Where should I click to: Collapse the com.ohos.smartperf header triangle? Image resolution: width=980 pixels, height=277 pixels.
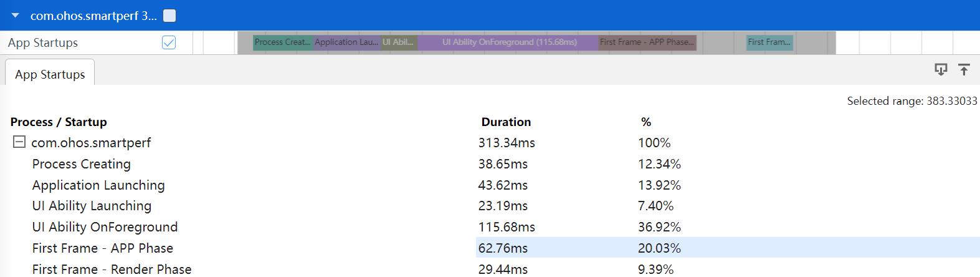16,16
